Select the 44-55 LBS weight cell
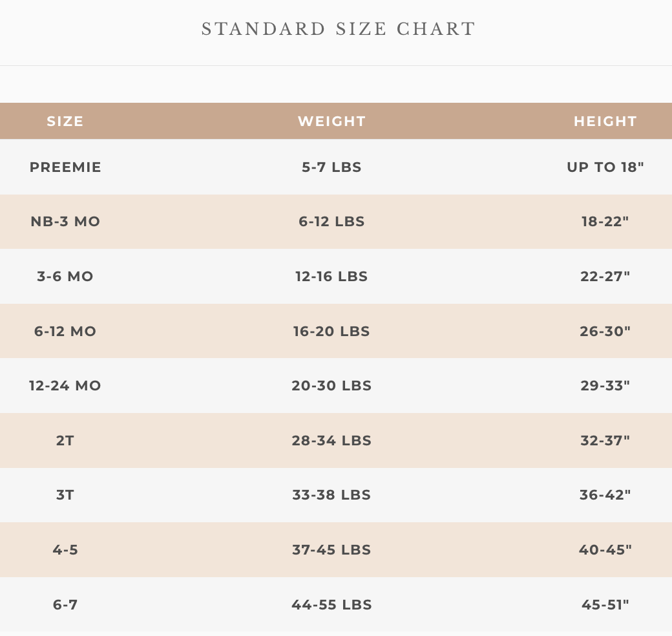Screen dimensions: 672x636 pyautogui.click(x=331, y=605)
